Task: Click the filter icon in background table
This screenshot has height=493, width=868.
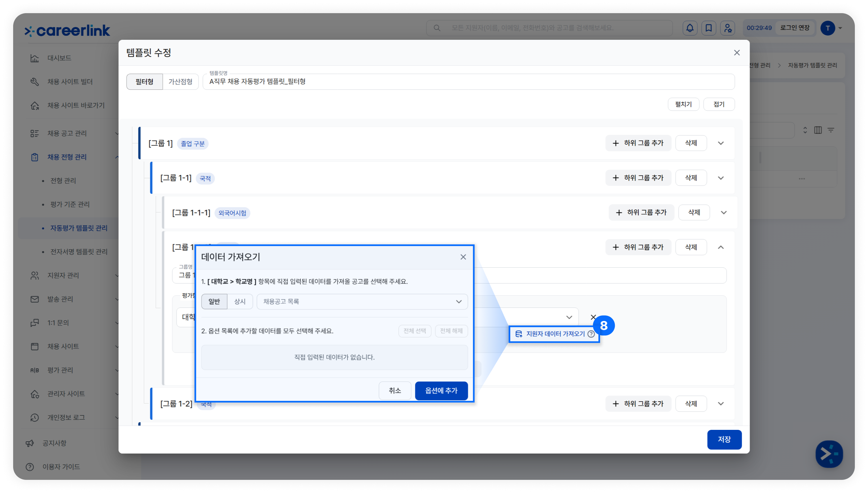Action: (x=831, y=130)
